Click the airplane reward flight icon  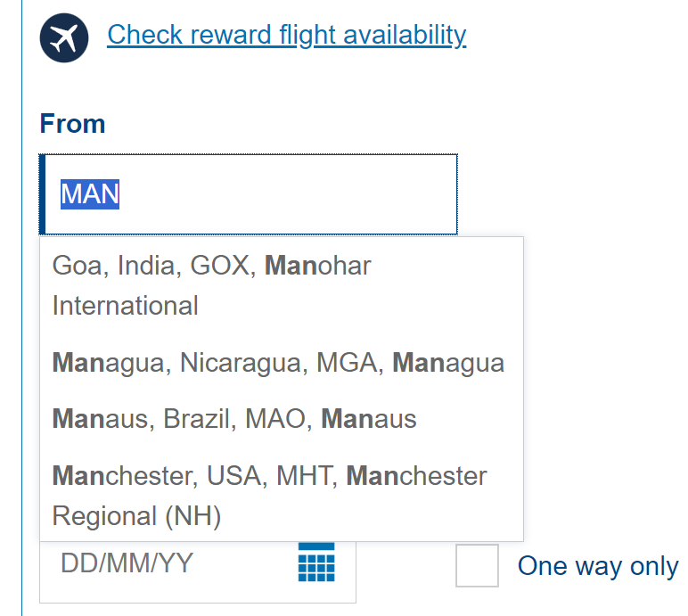64,37
